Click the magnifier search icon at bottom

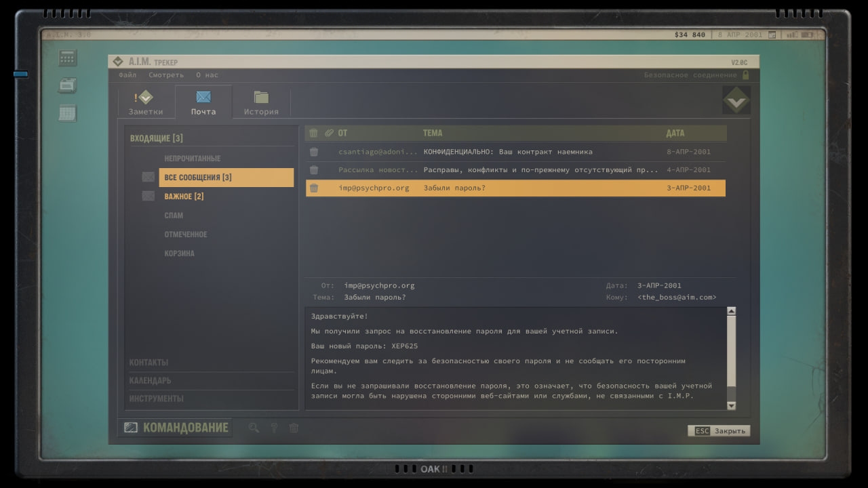254,428
